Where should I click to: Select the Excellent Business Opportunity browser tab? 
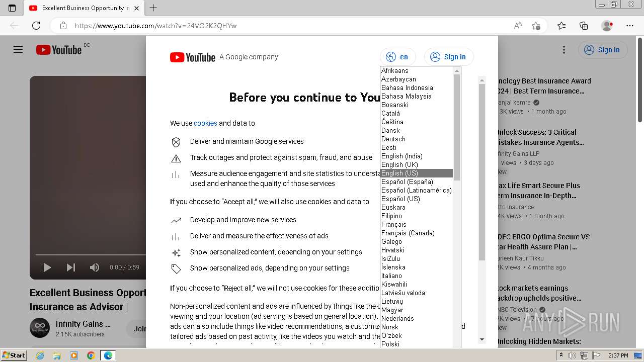point(84,8)
